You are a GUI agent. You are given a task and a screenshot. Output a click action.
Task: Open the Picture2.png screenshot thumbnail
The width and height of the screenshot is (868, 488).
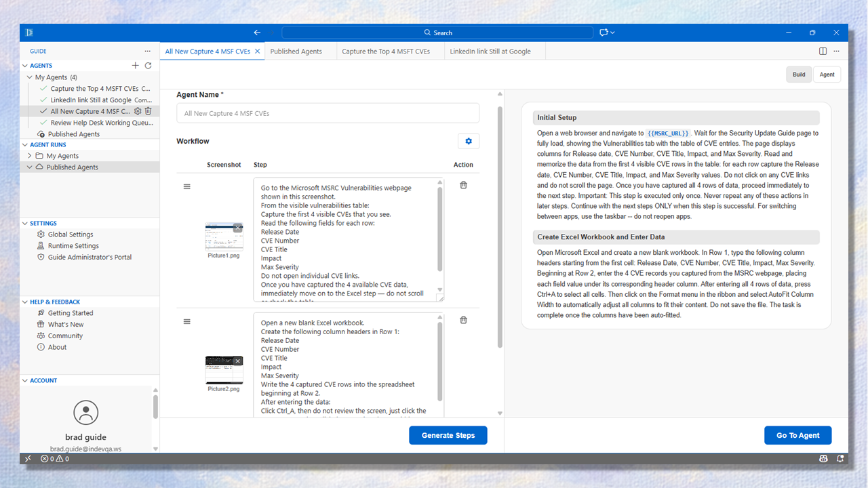point(224,370)
